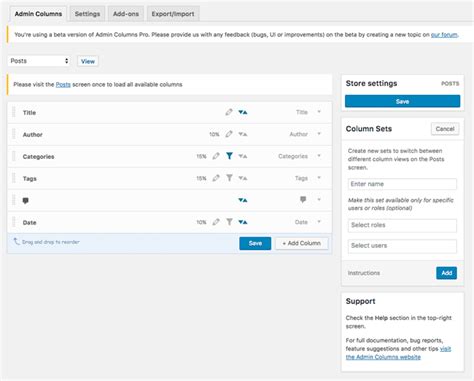Screen dimensions: 474x381
Task: Grab the drag handle of Title row
Action: point(14,112)
